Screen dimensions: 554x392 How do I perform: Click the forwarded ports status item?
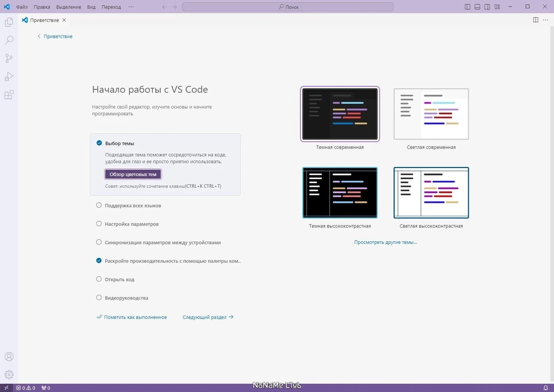pos(46,388)
